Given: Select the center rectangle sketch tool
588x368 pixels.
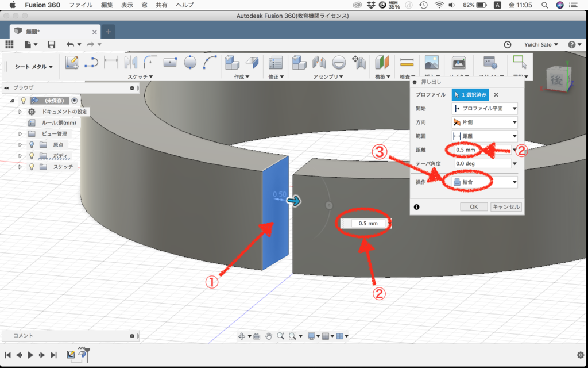Looking at the screenshot, I should (x=170, y=62).
